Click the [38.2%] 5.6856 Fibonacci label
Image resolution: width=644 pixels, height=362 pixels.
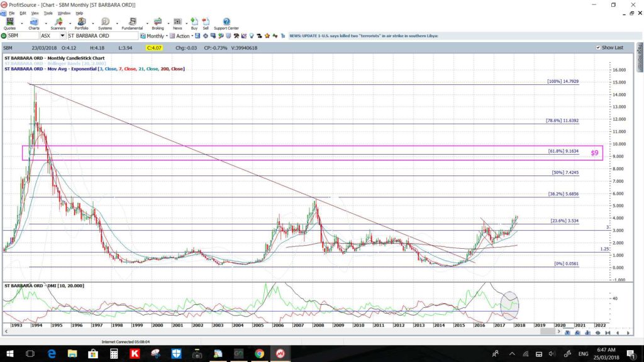tap(563, 194)
